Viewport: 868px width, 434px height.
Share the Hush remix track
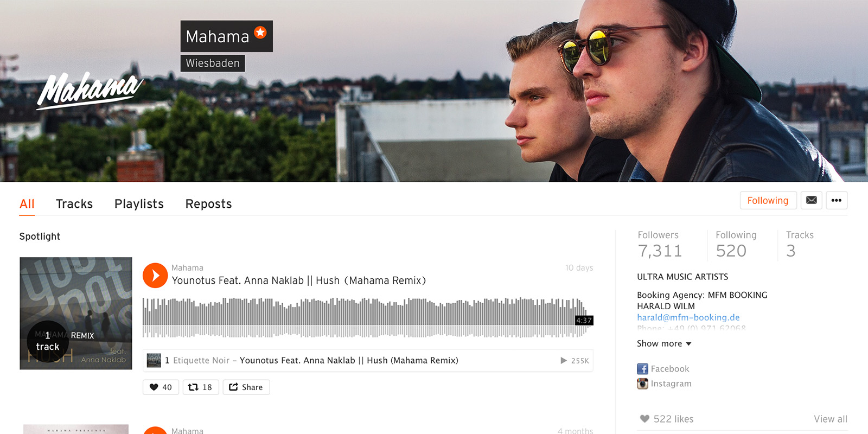[x=246, y=387]
